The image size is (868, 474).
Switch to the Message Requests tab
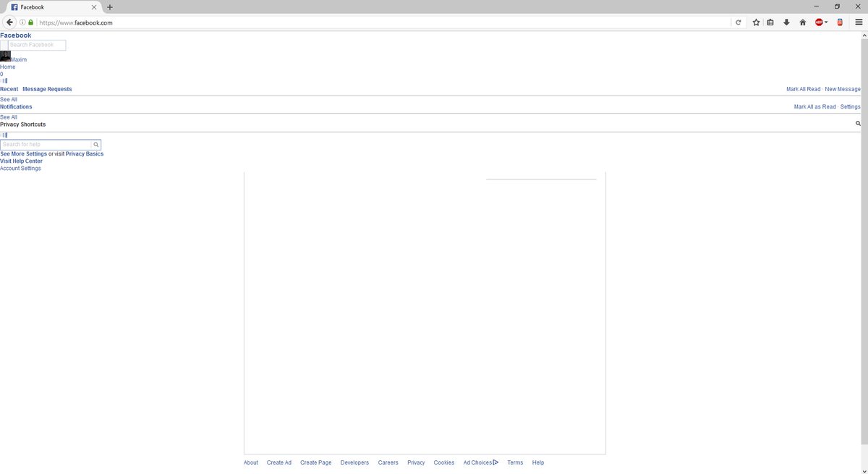click(47, 89)
